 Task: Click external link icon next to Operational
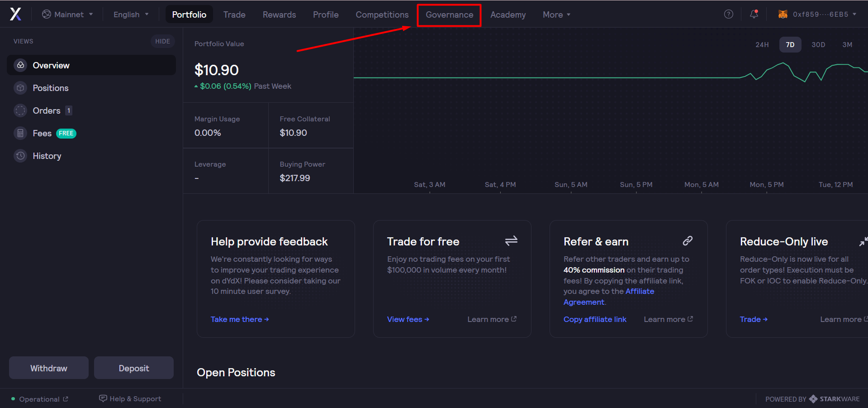pyautogui.click(x=66, y=399)
